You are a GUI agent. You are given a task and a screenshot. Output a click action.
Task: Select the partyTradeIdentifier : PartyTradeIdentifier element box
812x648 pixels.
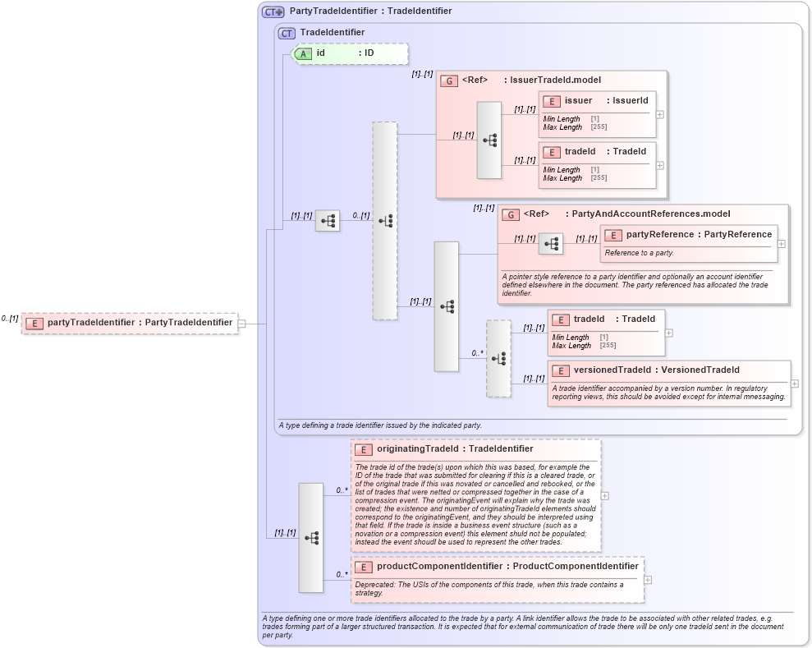point(130,324)
